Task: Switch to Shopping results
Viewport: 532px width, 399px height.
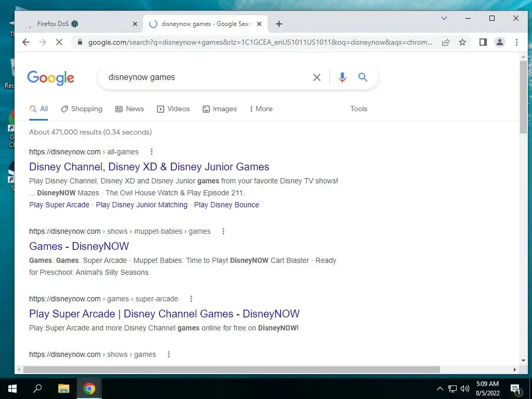Action: point(82,109)
